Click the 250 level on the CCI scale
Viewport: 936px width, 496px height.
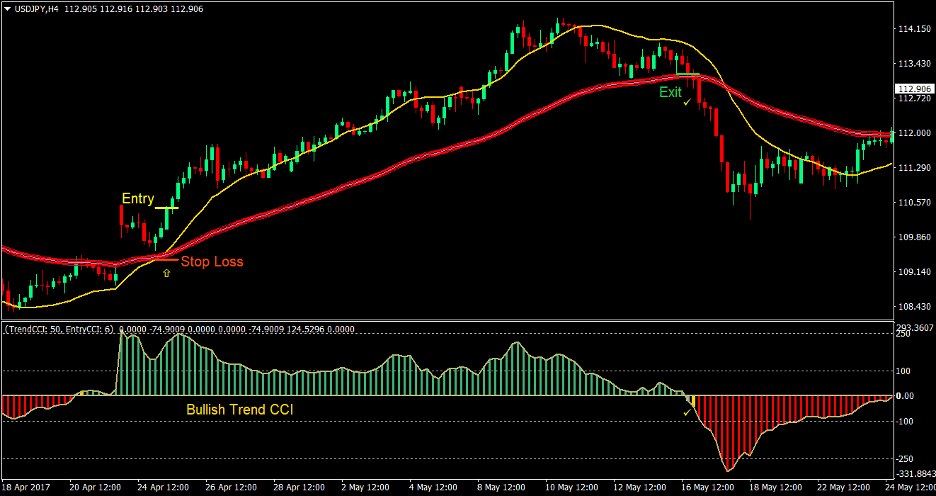tap(903, 334)
